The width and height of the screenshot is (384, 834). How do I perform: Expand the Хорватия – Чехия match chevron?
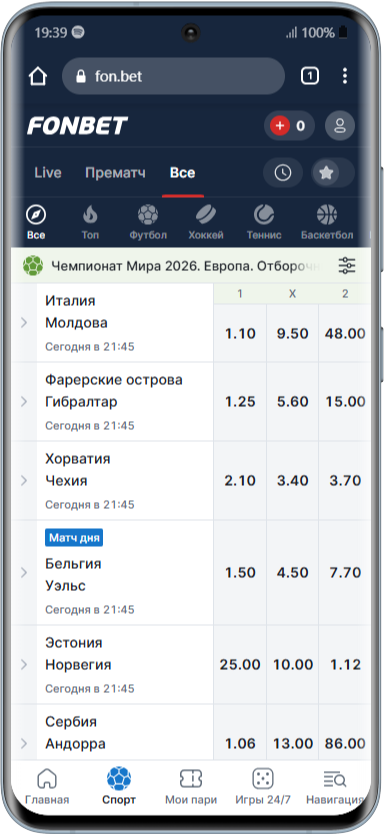(x=24, y=480)
